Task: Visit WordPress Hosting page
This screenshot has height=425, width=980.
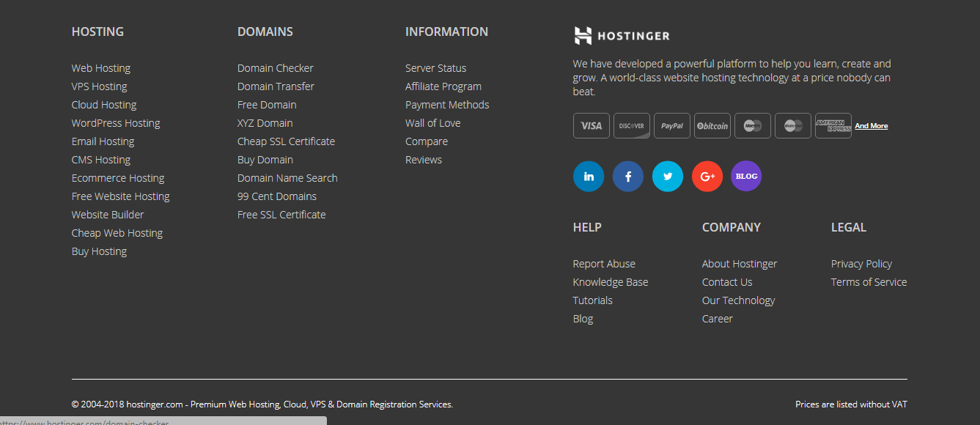Action: tap(116, 123)
